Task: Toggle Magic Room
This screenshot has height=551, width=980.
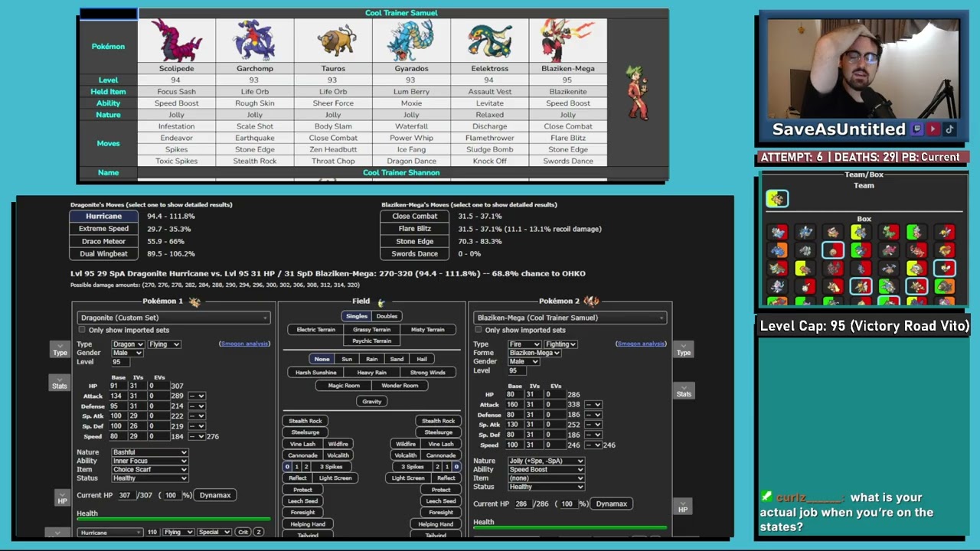Action: [344, 386]
